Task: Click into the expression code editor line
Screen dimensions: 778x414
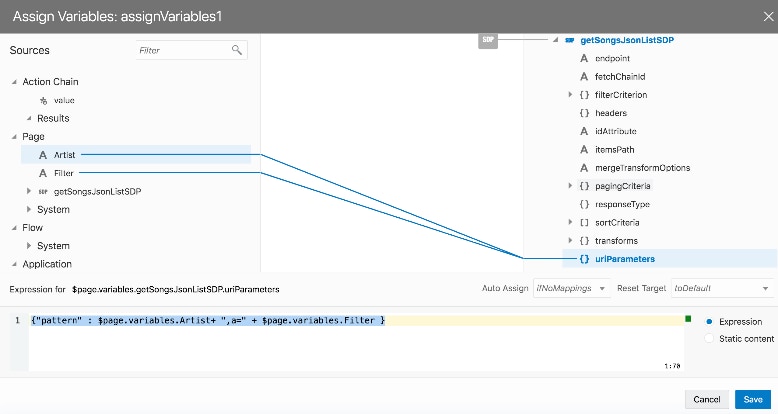Action: 356,321
